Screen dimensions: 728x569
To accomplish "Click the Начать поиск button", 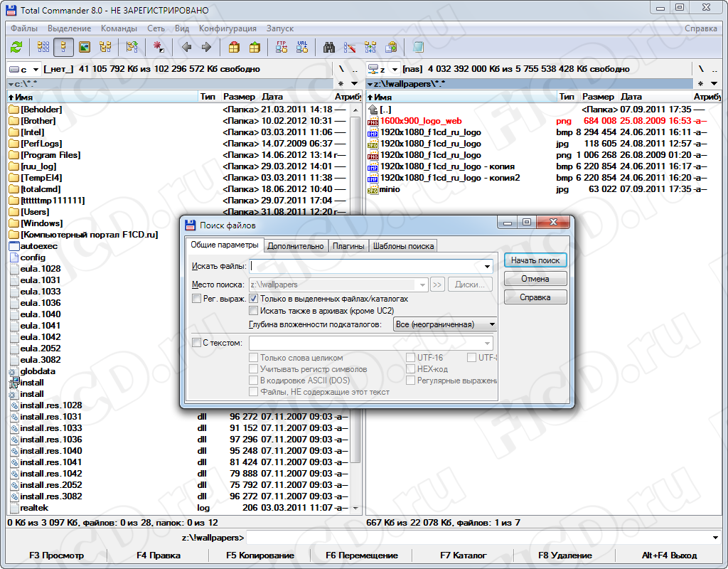I will pos(535,260).
